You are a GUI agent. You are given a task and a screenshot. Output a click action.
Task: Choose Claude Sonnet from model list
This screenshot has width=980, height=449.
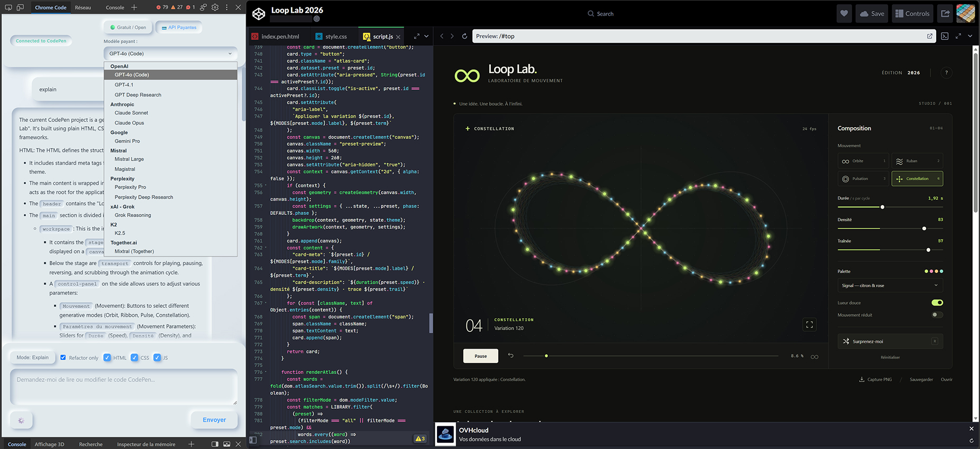point(170,113)
